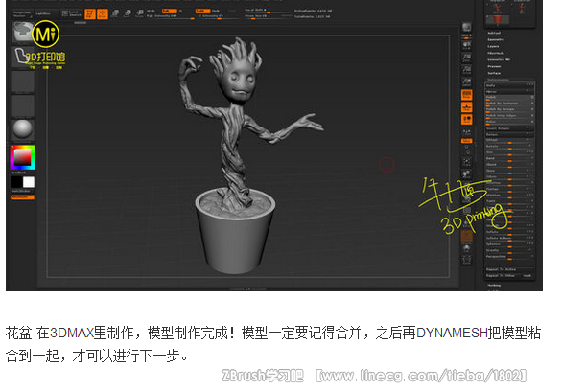Open the 3DMAX link in the article

pyautogui.click(x=71, y=333)
